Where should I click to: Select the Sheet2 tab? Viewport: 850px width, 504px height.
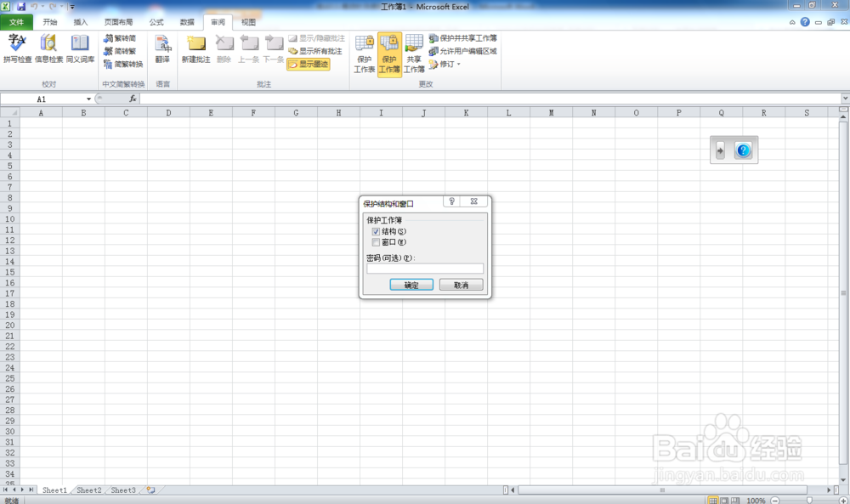click(x=89, y=490)
